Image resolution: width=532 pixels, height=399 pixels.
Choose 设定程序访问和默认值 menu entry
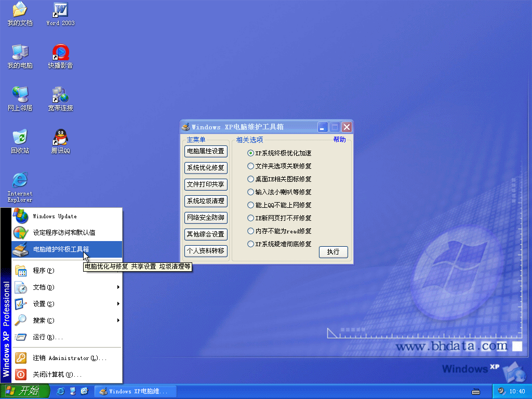click(x=67, y=232)
